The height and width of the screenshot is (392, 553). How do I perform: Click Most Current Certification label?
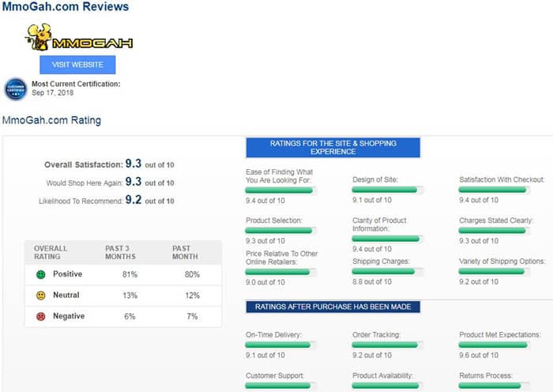click(x=76, y=84)
